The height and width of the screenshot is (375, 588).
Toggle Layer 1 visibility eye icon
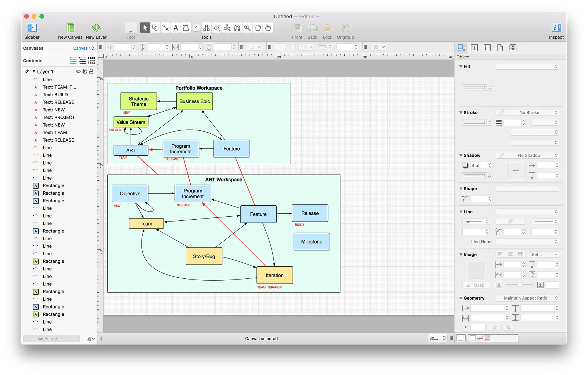coord(78,71)
